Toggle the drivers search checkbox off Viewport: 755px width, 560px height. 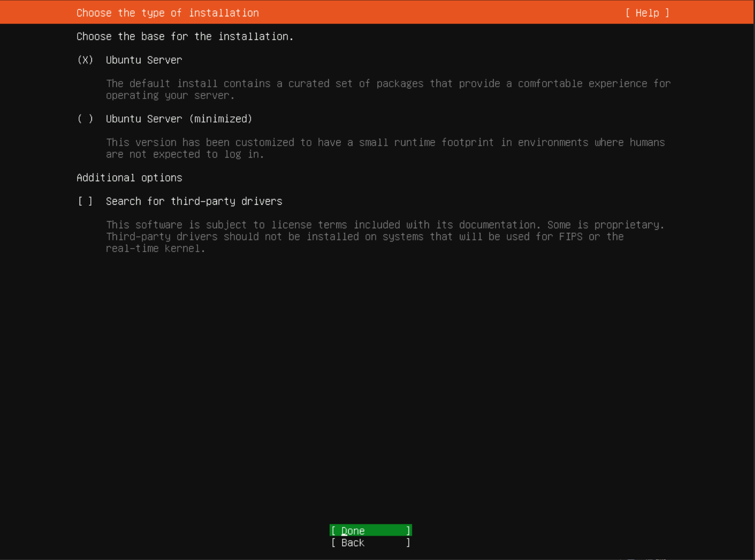85,201
